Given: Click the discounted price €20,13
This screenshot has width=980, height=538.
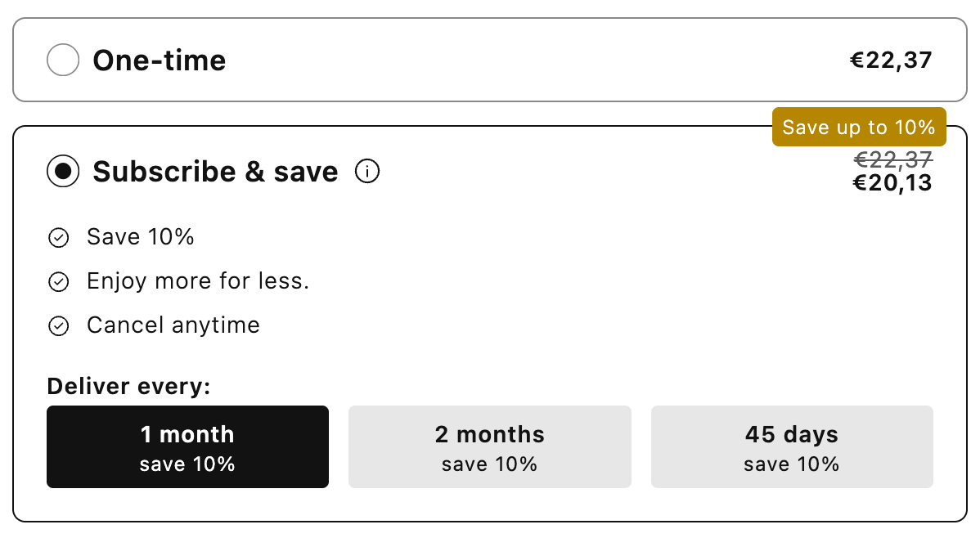Looking at the screenshot, I should (x=892, y=182).
